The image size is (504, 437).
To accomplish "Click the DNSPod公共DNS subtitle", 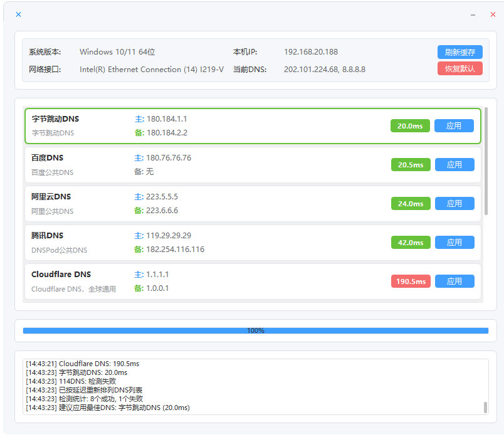I will [59, 250].
